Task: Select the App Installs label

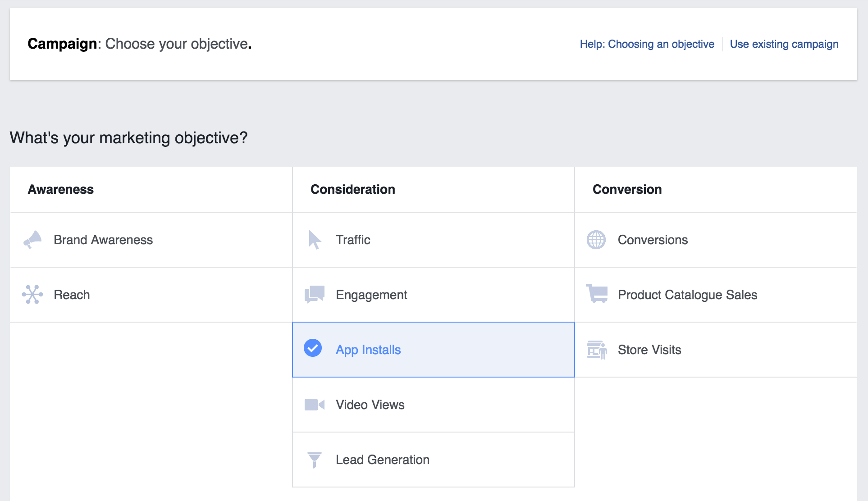Action: 368,350
